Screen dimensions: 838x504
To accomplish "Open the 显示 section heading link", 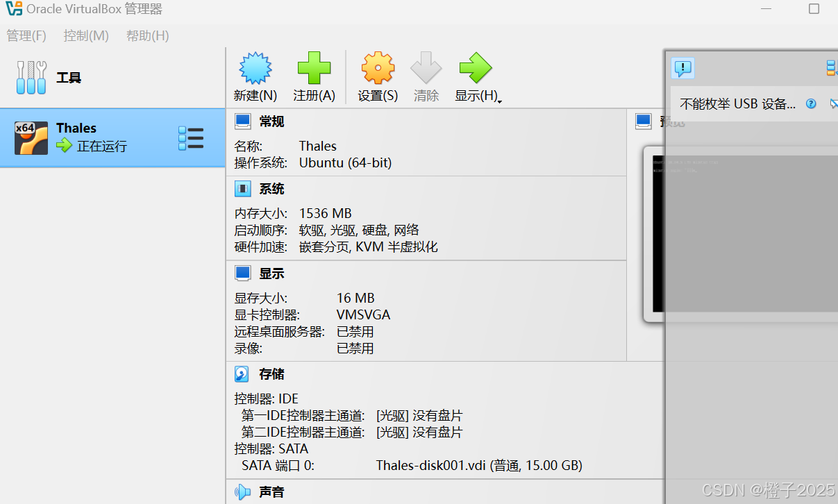I will pos(271,274).
